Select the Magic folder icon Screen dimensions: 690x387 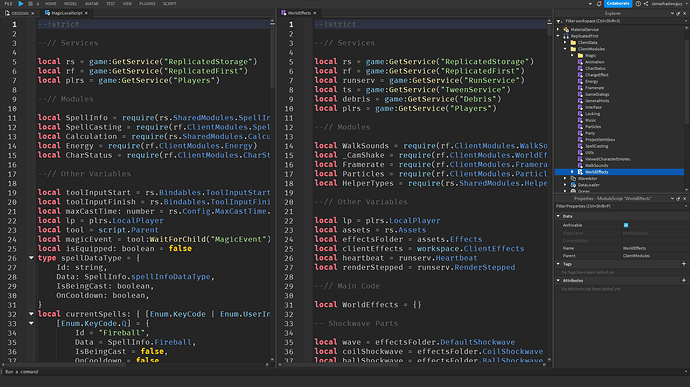coord(580,55)
